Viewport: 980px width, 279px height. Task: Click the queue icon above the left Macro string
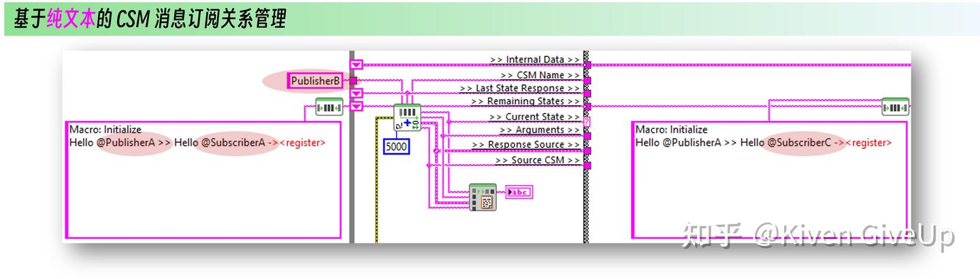coord(329,107)
